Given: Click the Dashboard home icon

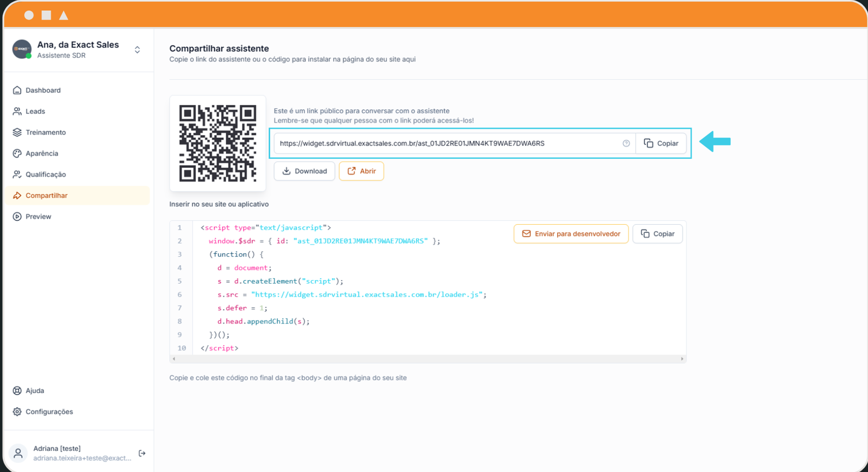Looking at the screenshot, I should (17, 90).
